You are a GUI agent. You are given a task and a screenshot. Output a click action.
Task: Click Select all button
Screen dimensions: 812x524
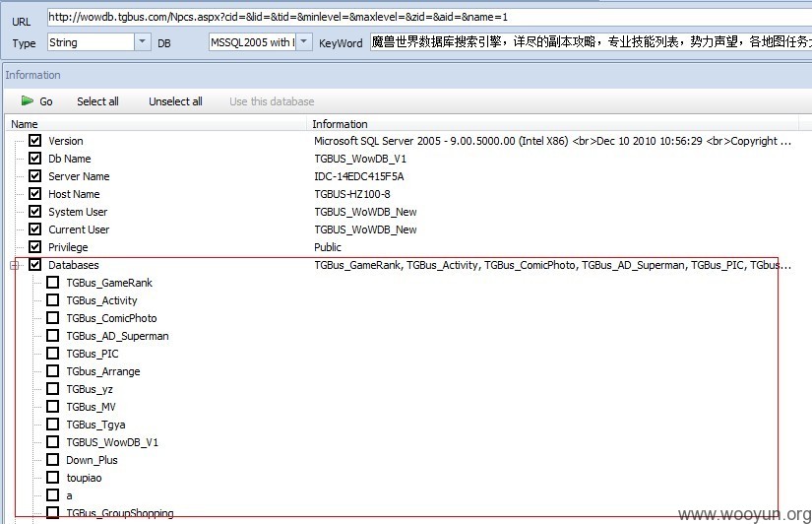coord(97,101)
